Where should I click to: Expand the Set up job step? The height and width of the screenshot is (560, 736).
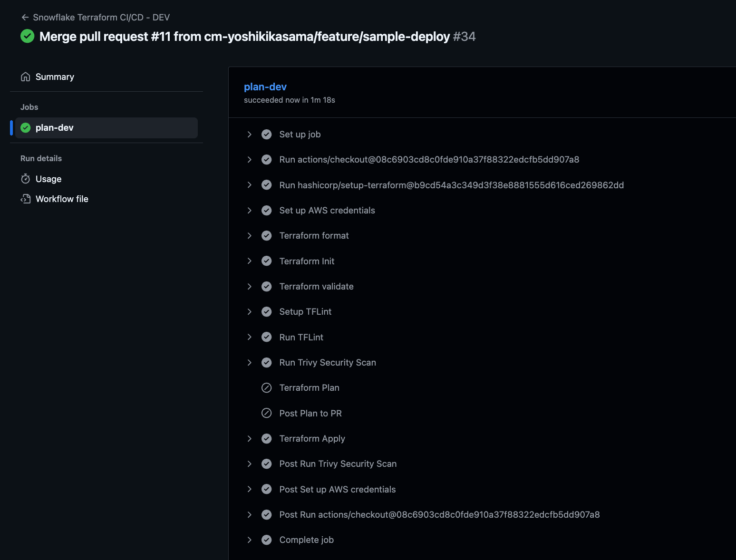(250, 135)
